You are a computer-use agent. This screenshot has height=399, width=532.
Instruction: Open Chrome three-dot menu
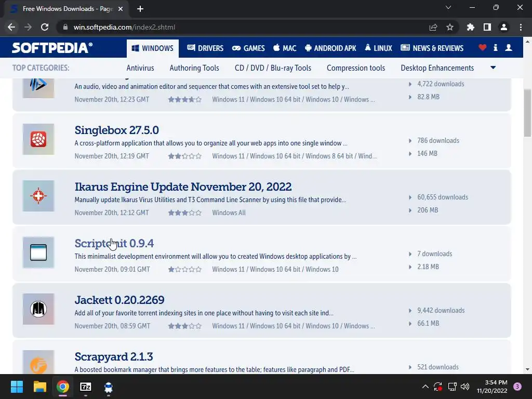(521, 27)
